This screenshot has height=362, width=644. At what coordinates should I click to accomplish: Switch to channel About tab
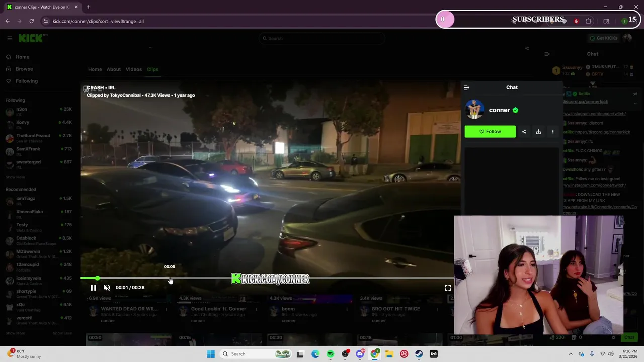[x=114, y=69]
